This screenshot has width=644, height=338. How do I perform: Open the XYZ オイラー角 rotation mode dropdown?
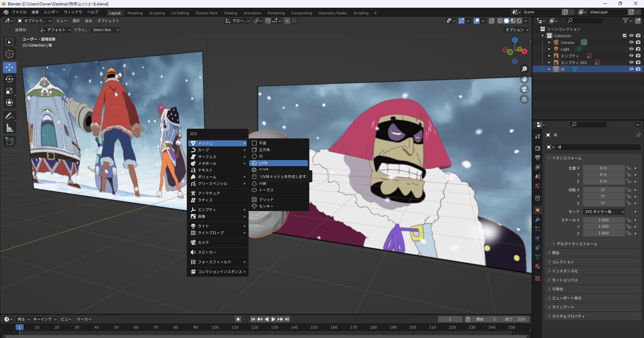(x=604, y=212)
